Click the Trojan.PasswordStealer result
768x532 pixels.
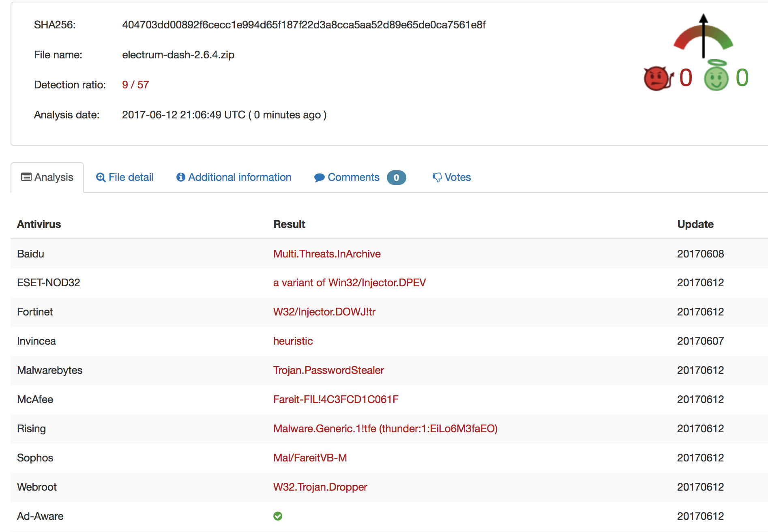tap(328, 370)
